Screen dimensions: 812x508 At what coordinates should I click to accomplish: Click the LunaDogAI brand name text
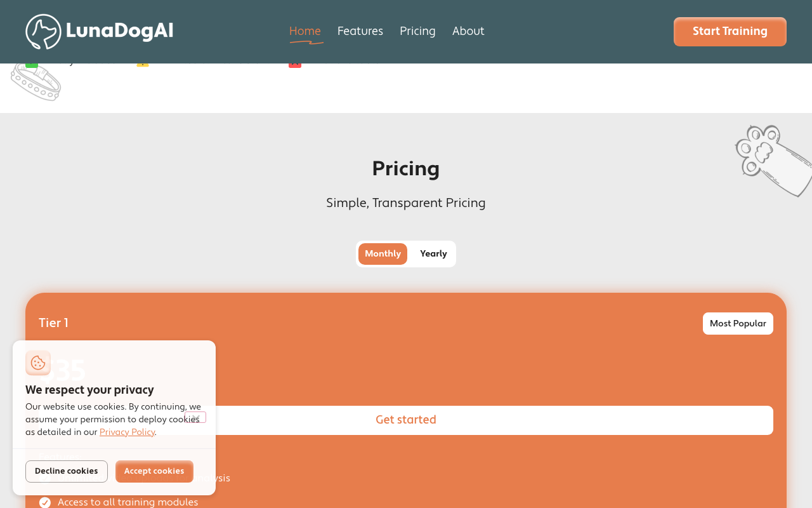click(x=119, y=31)
